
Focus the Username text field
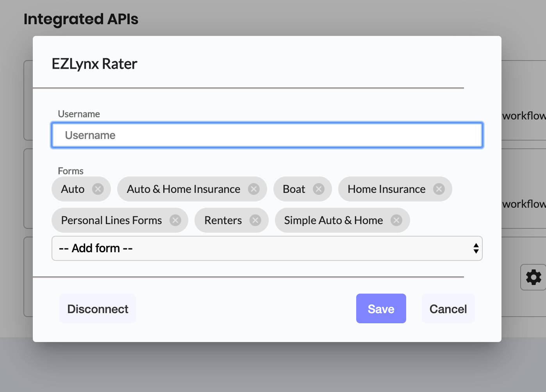pos(267,135)
